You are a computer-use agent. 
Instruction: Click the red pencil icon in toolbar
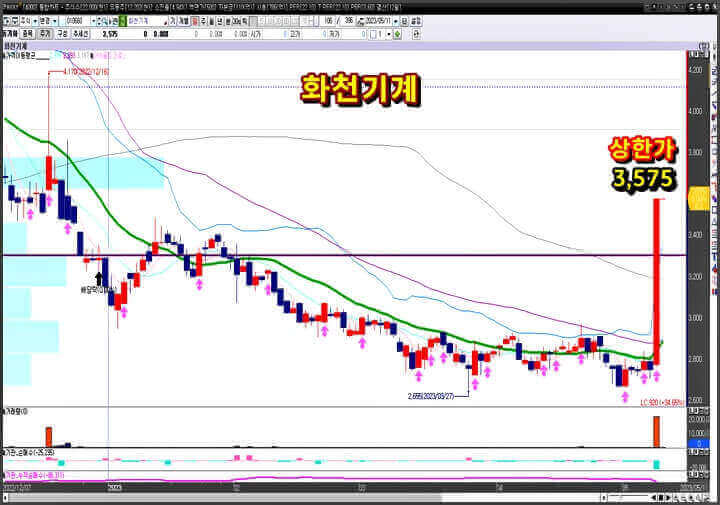(x=166, y=22)
